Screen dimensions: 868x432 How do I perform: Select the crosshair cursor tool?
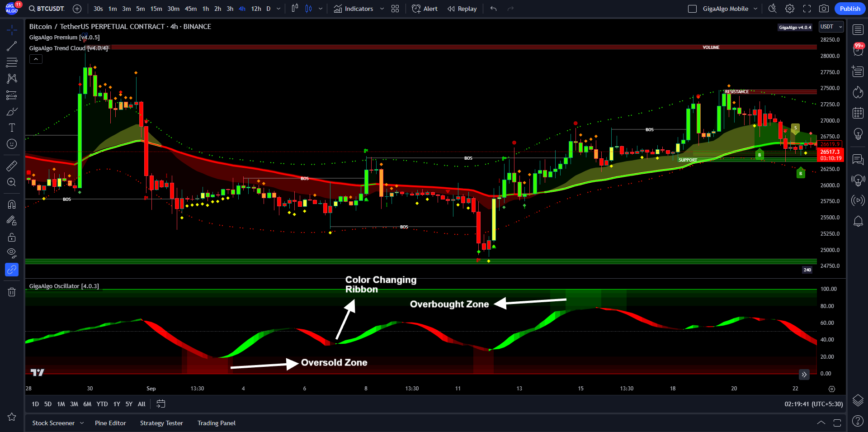tap(12, 30)
